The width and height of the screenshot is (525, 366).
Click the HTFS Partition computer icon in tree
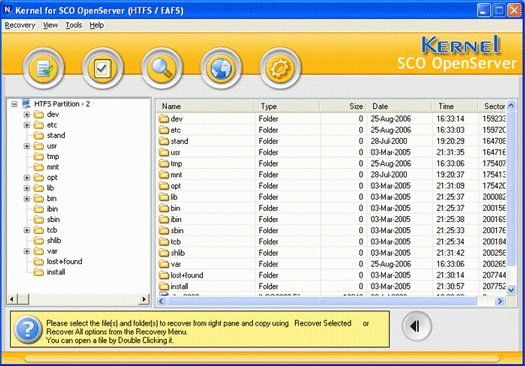pyautogui.click(x=26, y=103)
